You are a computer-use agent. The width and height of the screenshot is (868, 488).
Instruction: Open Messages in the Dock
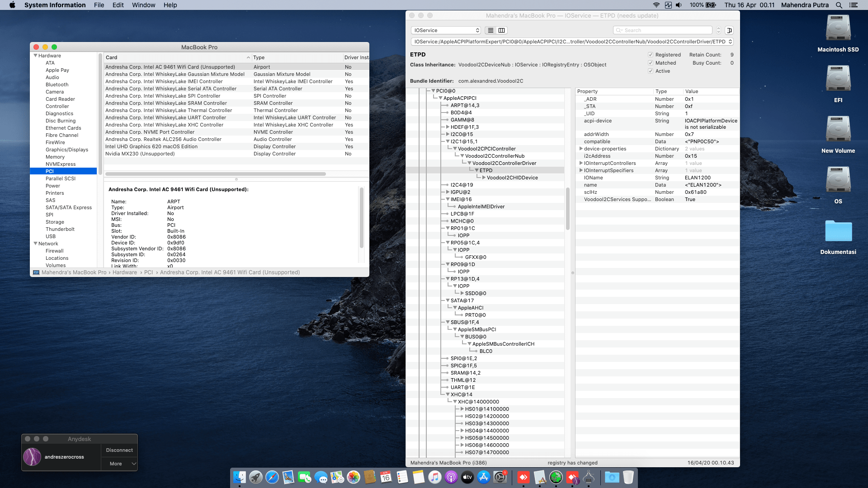(x=321, y=477)
